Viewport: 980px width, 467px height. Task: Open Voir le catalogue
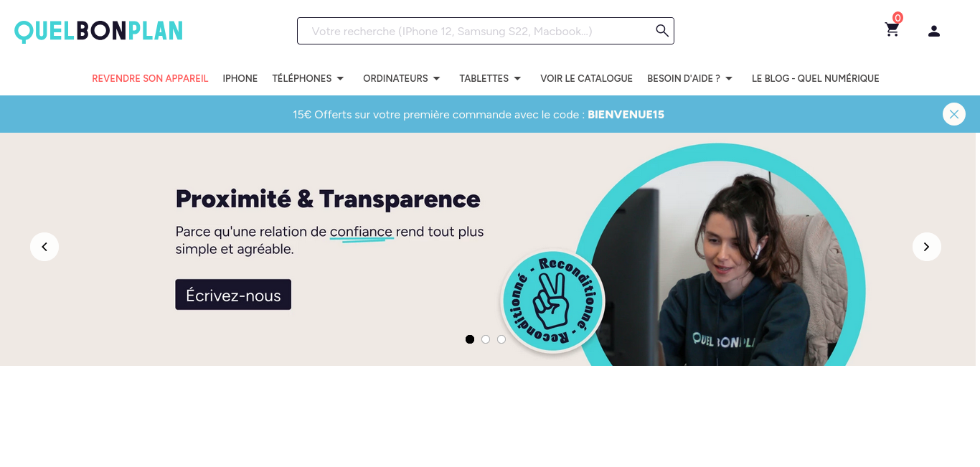[x=586, y=78]
